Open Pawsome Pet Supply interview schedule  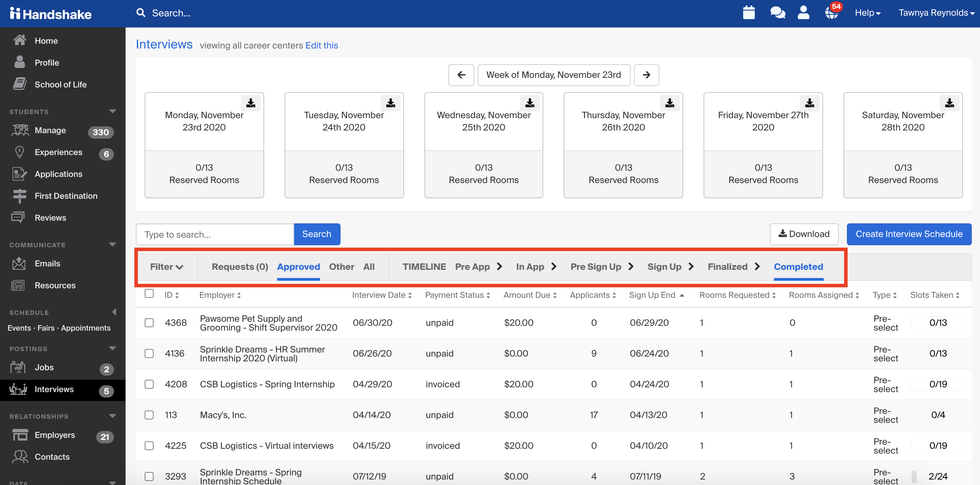coord(269,323)
